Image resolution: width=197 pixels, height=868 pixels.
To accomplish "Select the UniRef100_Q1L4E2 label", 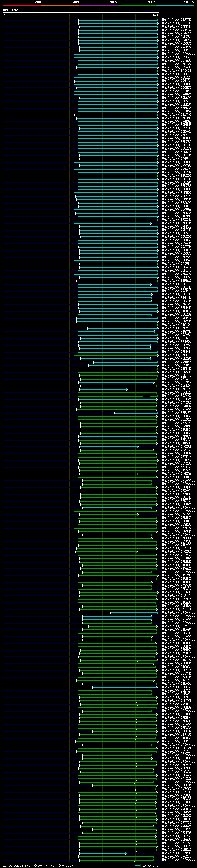I will click(176, 267).
